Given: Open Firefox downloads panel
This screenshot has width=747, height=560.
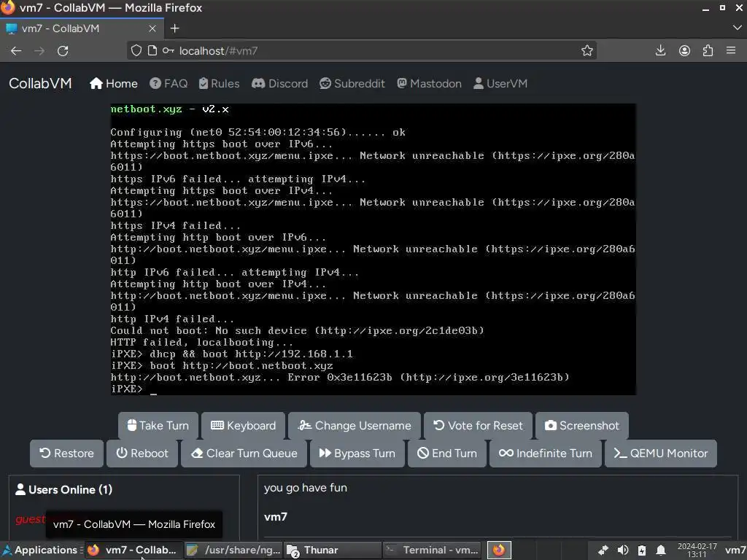Looking at the screenshot, I should (660, 50).
